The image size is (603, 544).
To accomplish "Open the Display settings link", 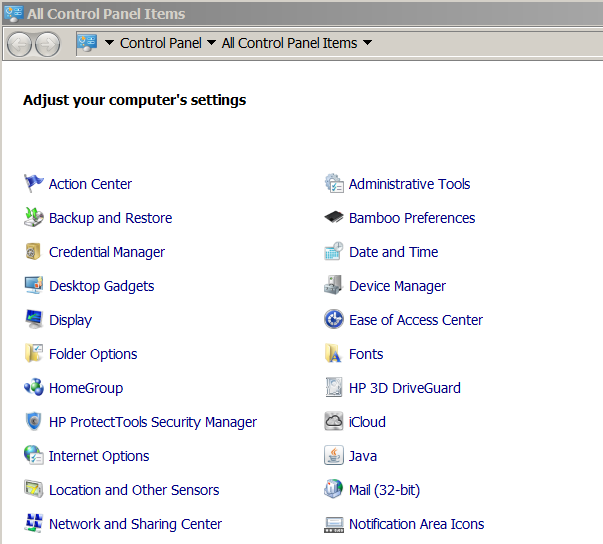I will 70,320.
